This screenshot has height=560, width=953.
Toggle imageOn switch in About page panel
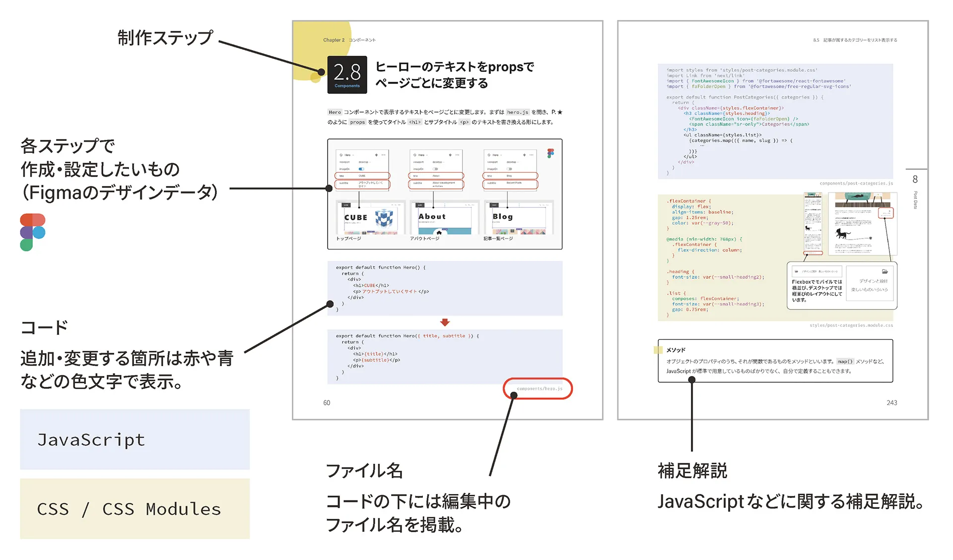pyautogui.click(x=435, y=169)
